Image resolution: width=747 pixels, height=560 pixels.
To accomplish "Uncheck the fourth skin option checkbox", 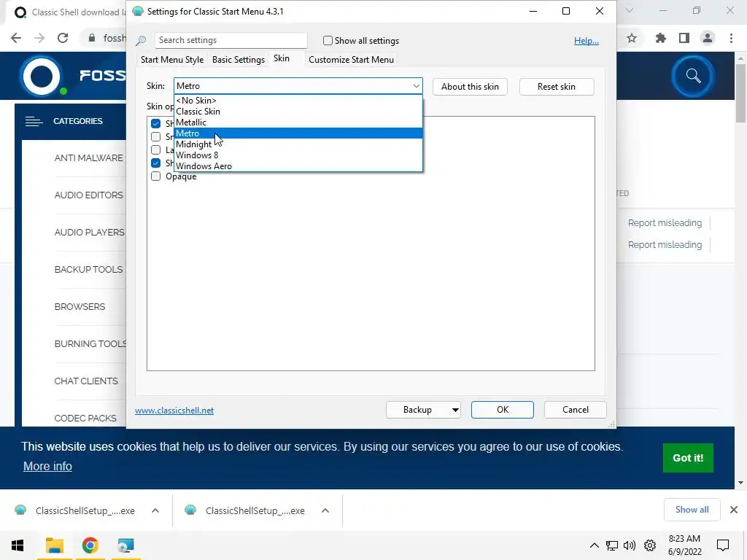I will [156, 163].
